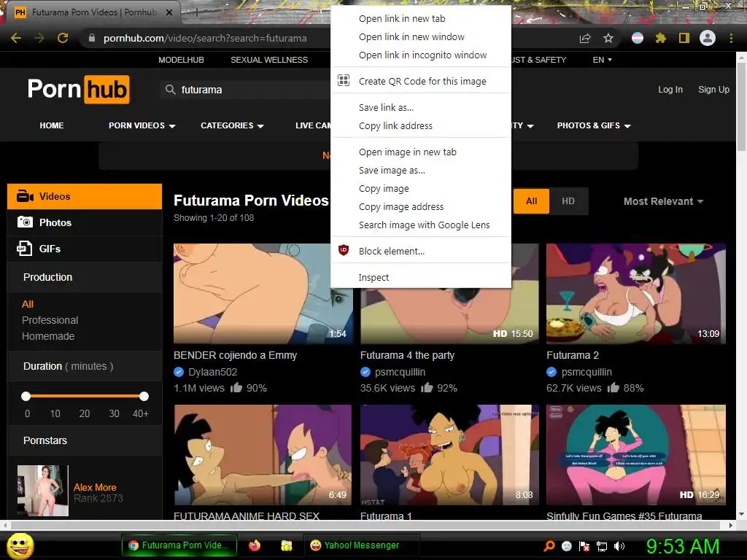Viewport: 747px width, 560px height.
Task: Click the Log In link
Action: pos(670,90)
